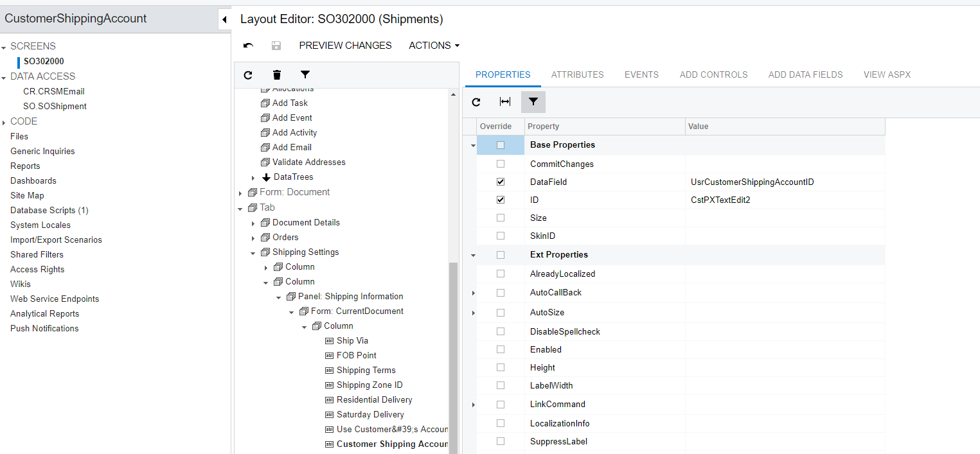Click the undo arrow icon in the toolbar

click(249, 46)
